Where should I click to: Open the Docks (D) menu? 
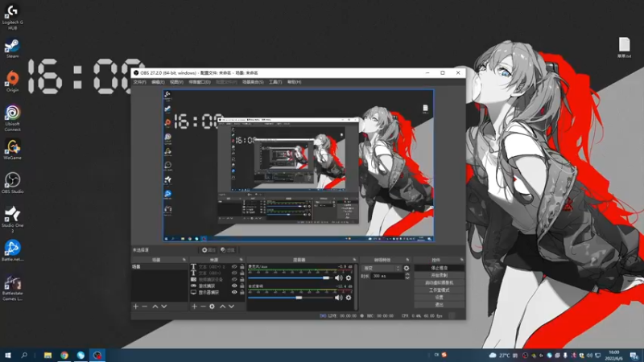tap(200, 82)
